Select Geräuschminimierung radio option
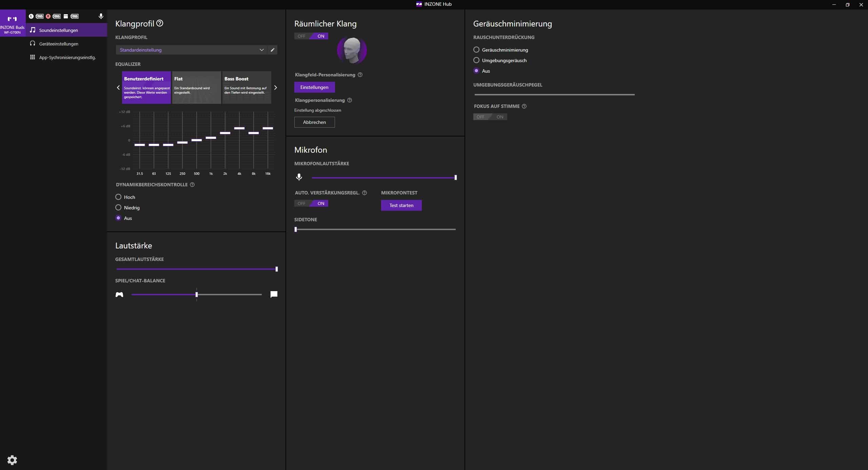 [x=476, y=50]
